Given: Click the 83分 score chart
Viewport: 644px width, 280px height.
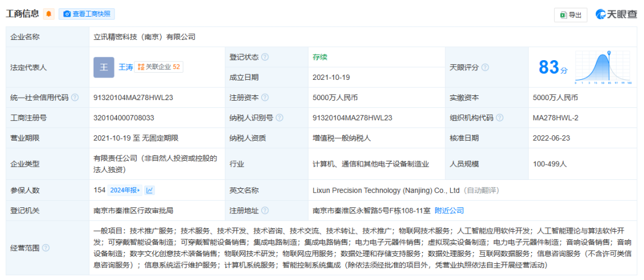Looking at the screenshot, I should 603,67.
